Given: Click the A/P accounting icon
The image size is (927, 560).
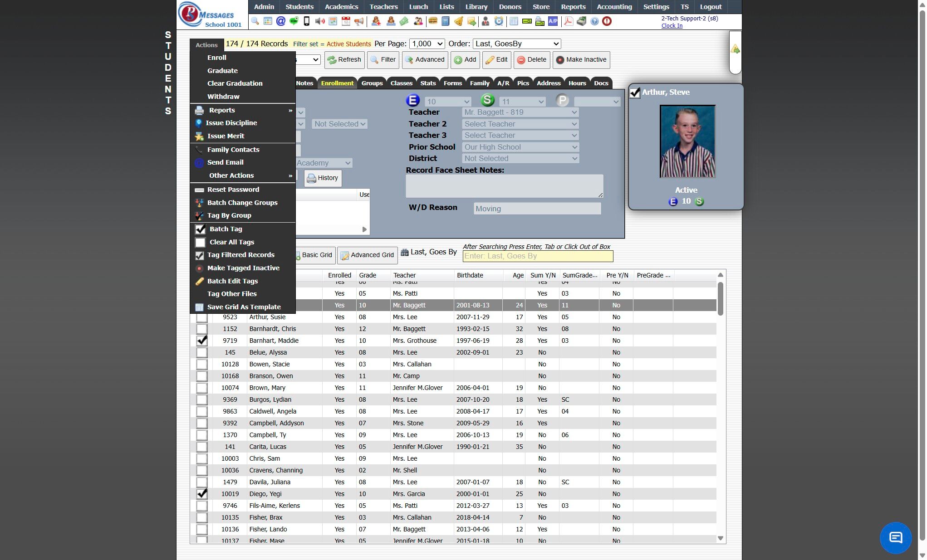Looking at the screenshot, I should (x=553, y=21).
